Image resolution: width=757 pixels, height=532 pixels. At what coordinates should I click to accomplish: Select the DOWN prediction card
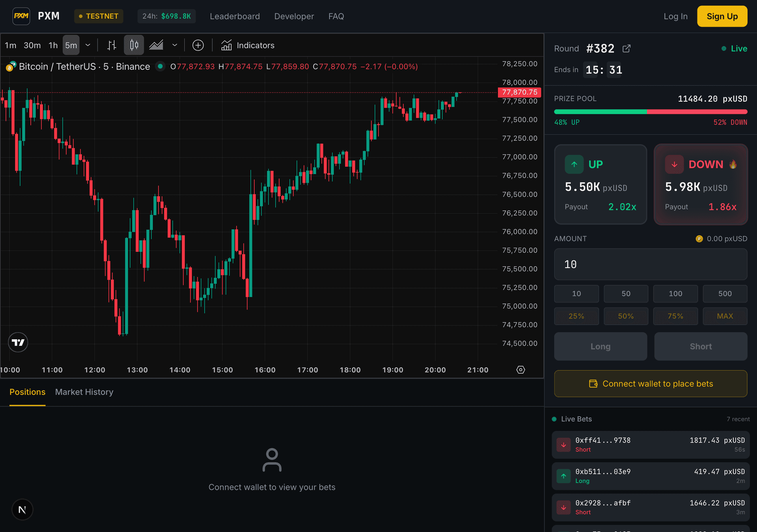pyautogui.click(x=701, y=184)
